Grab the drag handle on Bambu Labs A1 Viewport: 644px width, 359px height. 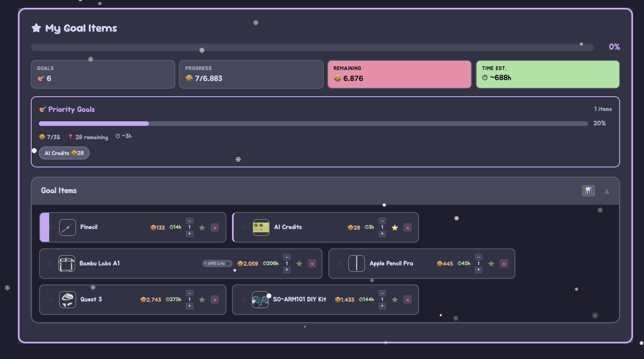(50, 263)
